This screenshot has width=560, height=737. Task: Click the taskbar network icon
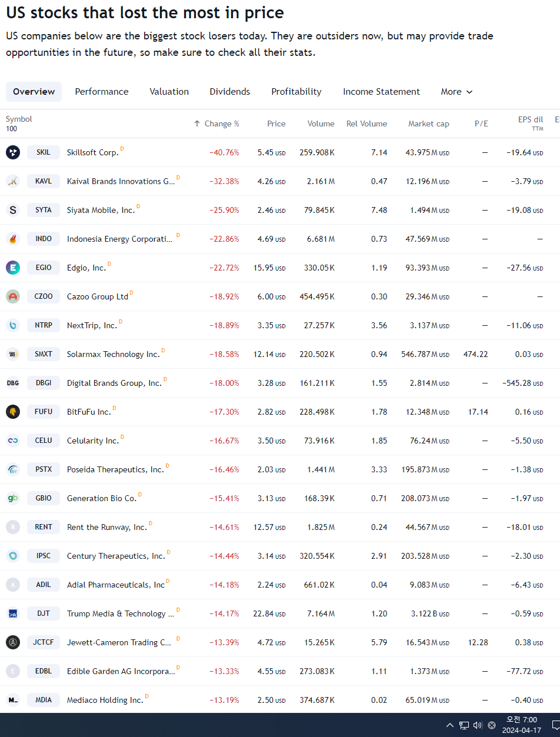coord(464,725)
